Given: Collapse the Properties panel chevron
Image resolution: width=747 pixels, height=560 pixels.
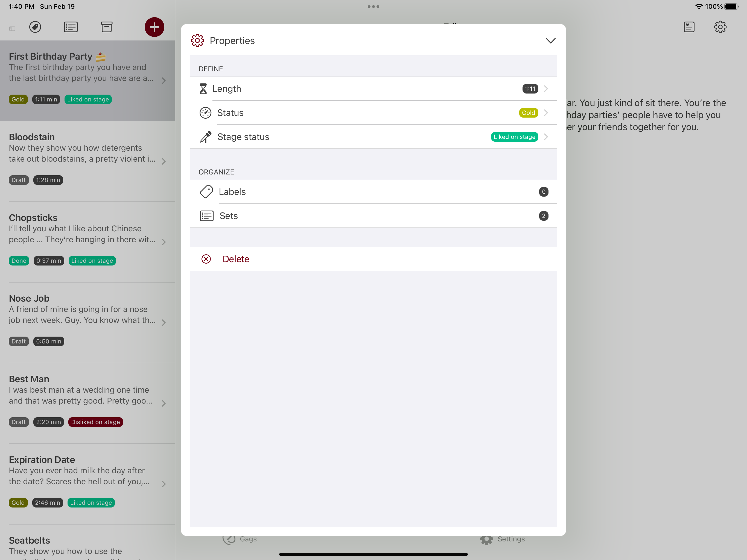Looking at the screenshot, I should click(550, 40).
